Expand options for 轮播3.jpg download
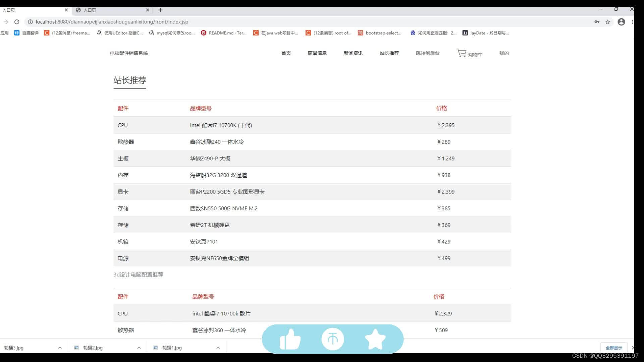Viewport: 644px width, 362px height. pos(60,348)
